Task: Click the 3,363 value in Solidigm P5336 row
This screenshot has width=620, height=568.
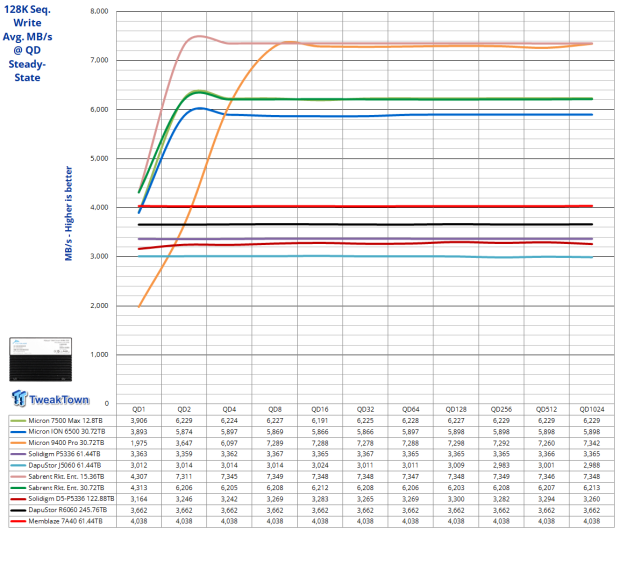Action: [139, 454]
